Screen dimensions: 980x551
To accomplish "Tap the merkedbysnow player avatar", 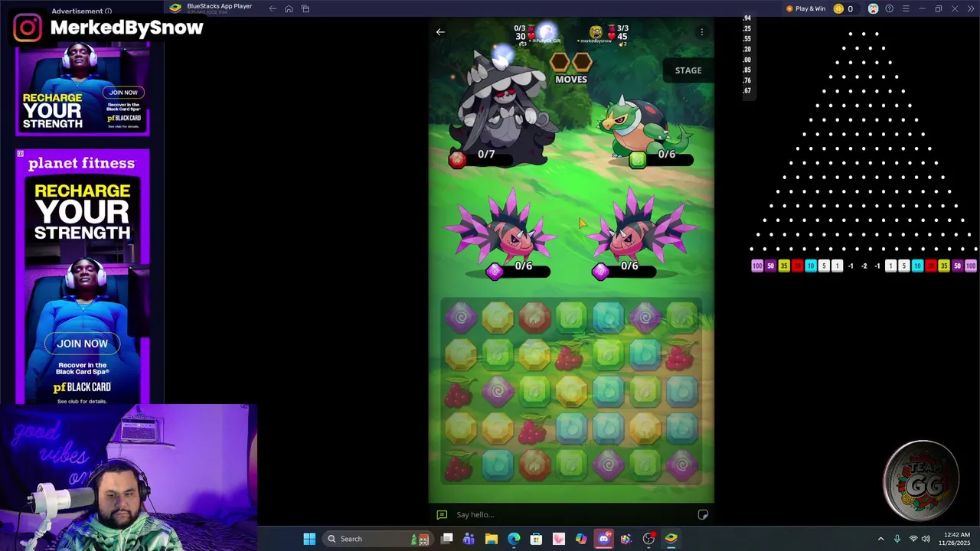I will coord(596,32).
